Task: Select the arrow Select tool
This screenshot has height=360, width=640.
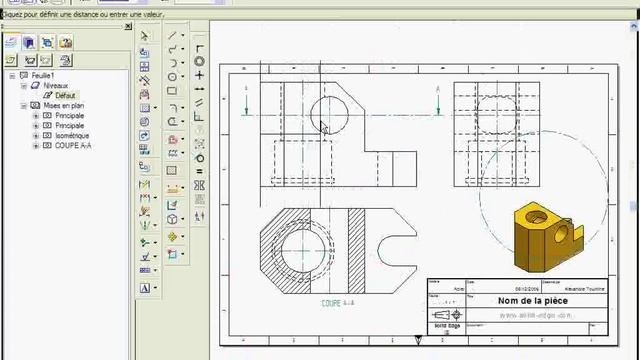Action: [x=144, y=36]
